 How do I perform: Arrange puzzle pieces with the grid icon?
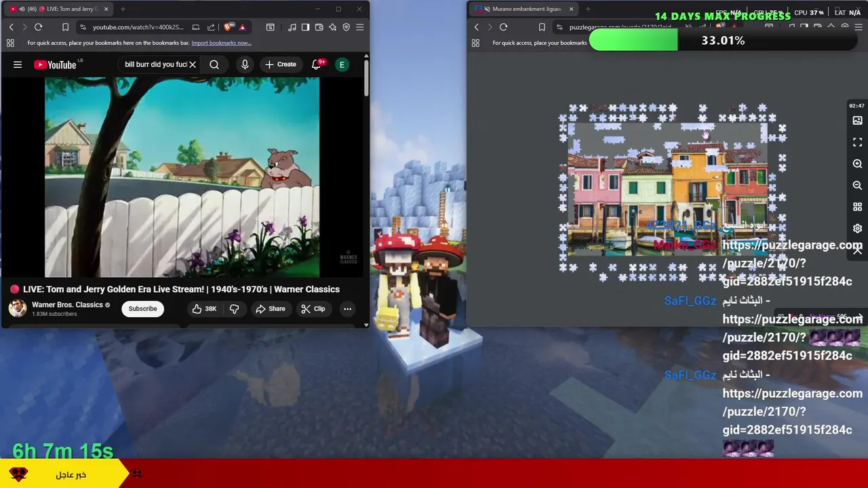pos(857,207)
